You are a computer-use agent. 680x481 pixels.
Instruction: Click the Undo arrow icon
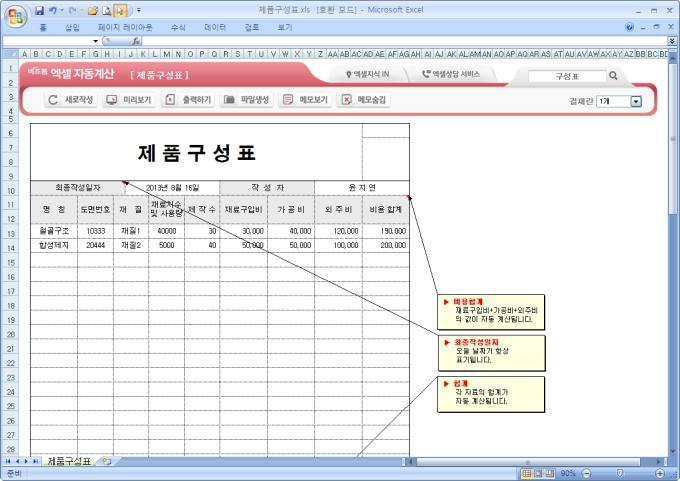(x=53, y=9)
